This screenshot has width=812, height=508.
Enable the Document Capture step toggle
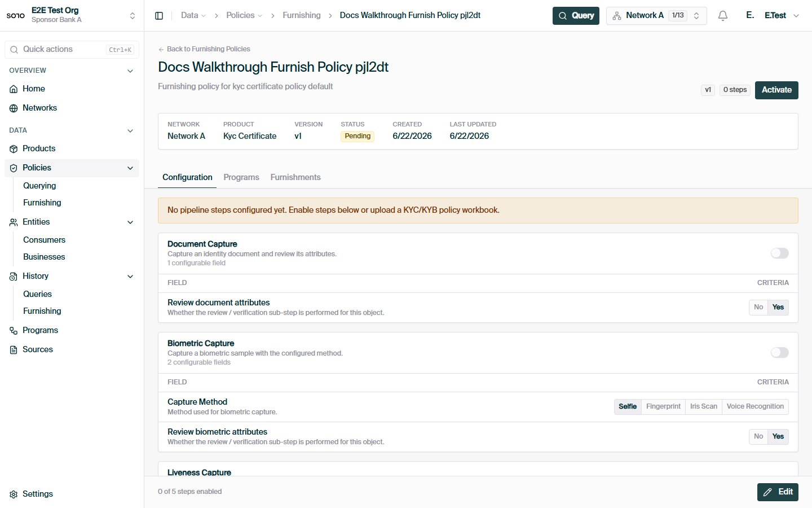[x=780, y=253]
